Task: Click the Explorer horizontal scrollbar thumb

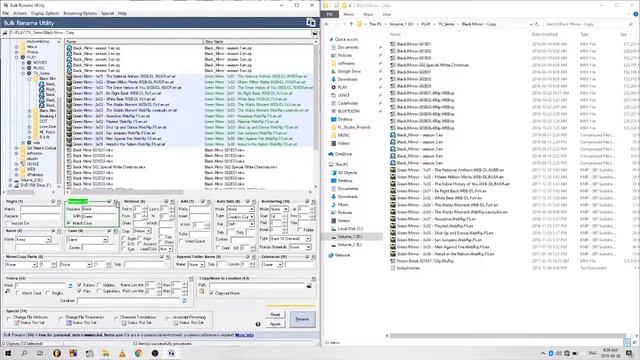Action: (506, 336)
